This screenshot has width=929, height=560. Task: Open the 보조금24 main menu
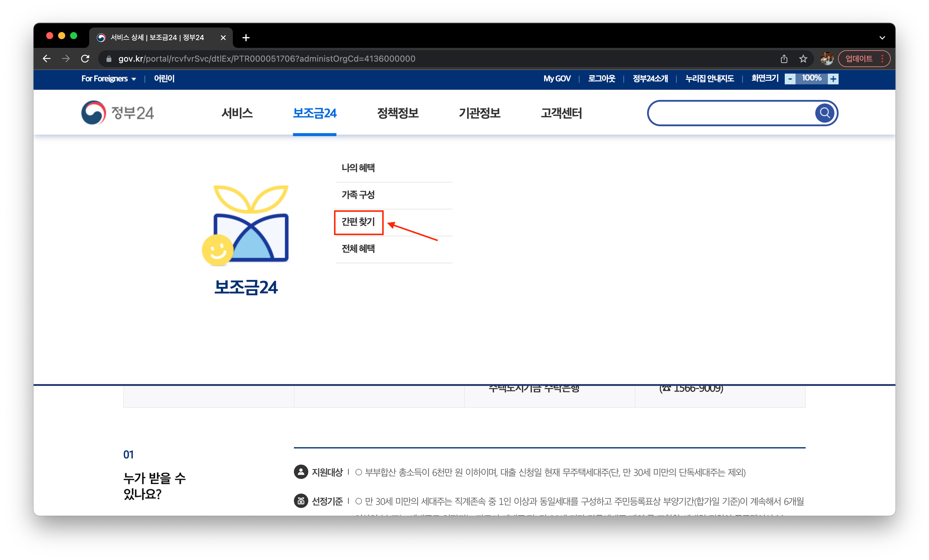(x=315, y=113)
